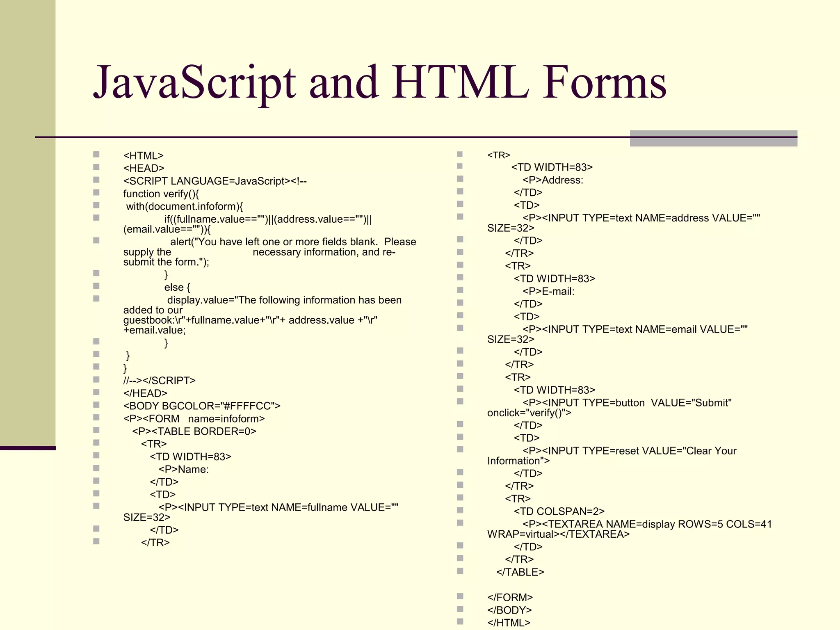Click the opening "<HEAD>" tag line
Screen dimensions: 840x630
tap(144, 169)
